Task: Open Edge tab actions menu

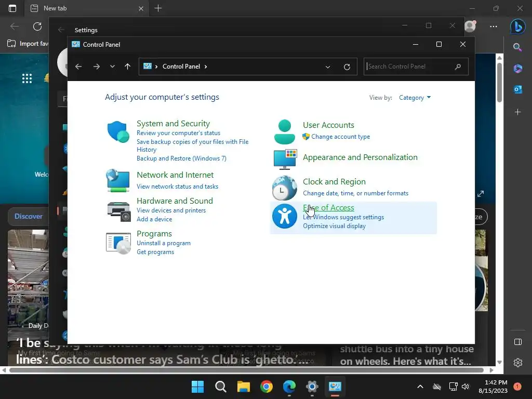Action: (12, 8)
